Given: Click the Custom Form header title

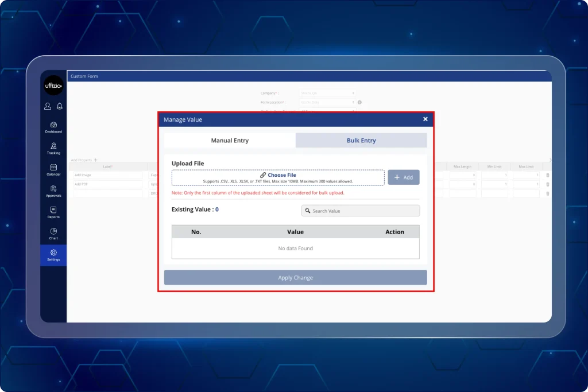Looking at the screenshot, I should pos(84,76).
